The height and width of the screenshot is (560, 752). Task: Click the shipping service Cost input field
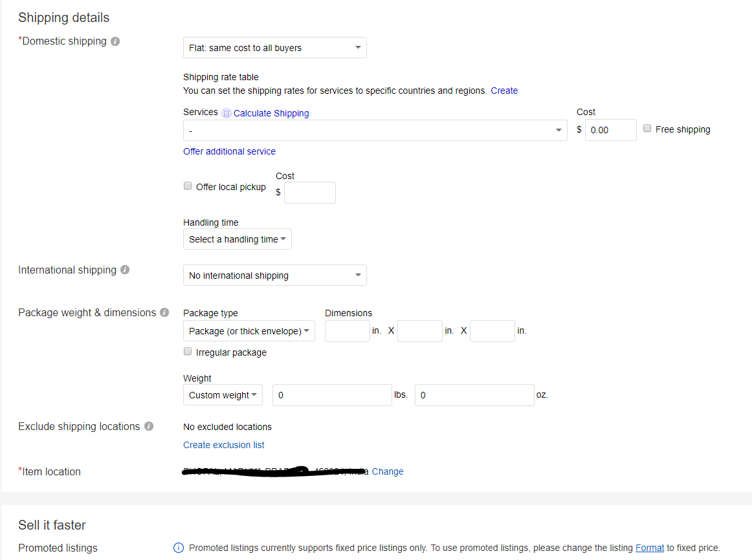[x=610, y=130]
